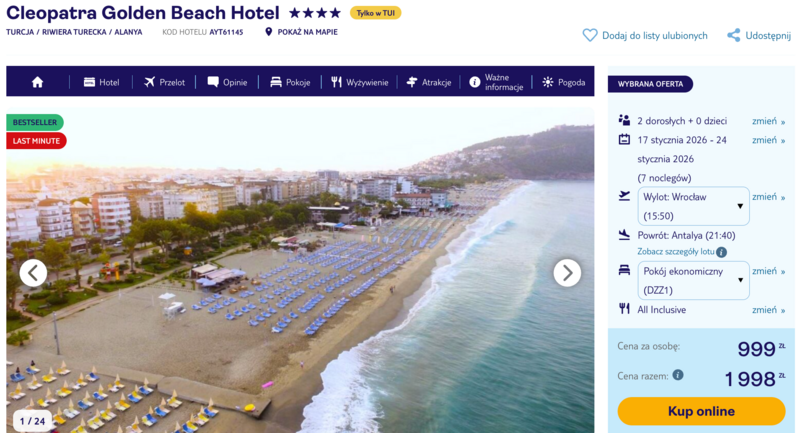The height and width of the screenshot is (433, 800).
Task: Show next photo with right arrow
Action: [x=567, y=272]
